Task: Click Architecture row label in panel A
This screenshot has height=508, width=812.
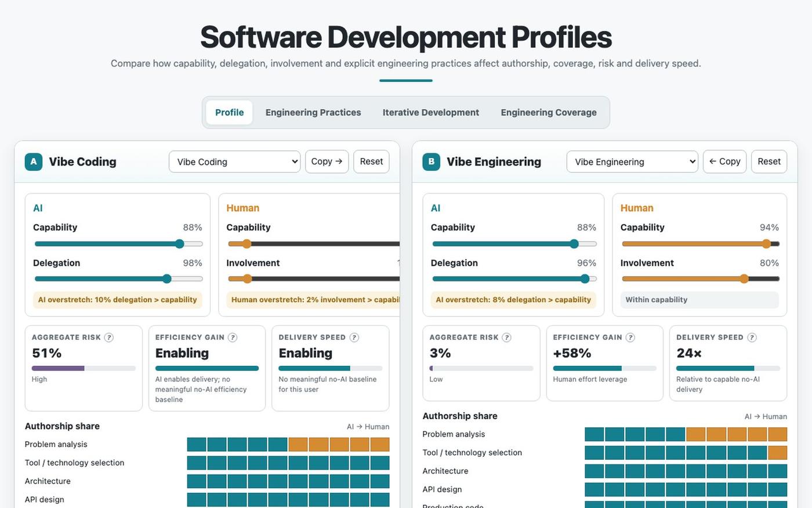Action: coord(48,481)
